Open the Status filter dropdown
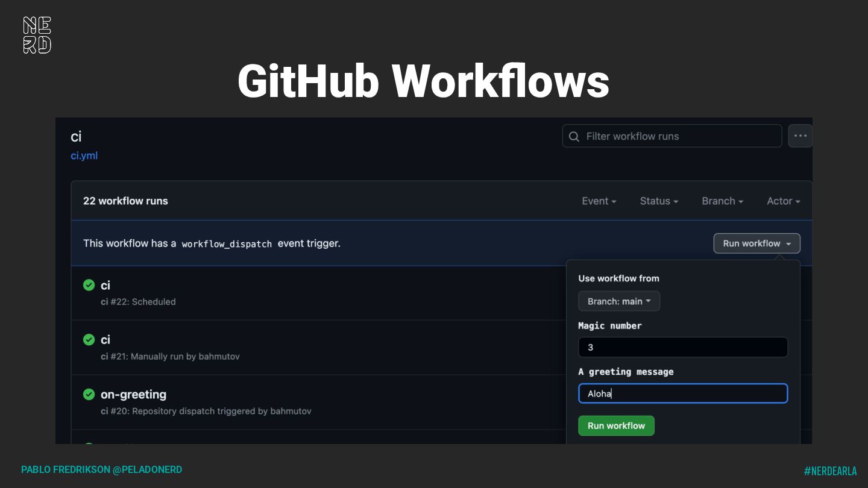 point(659,201)
